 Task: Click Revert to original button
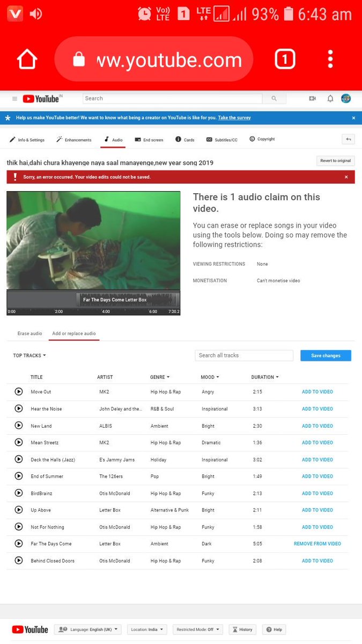pos(336,160)
